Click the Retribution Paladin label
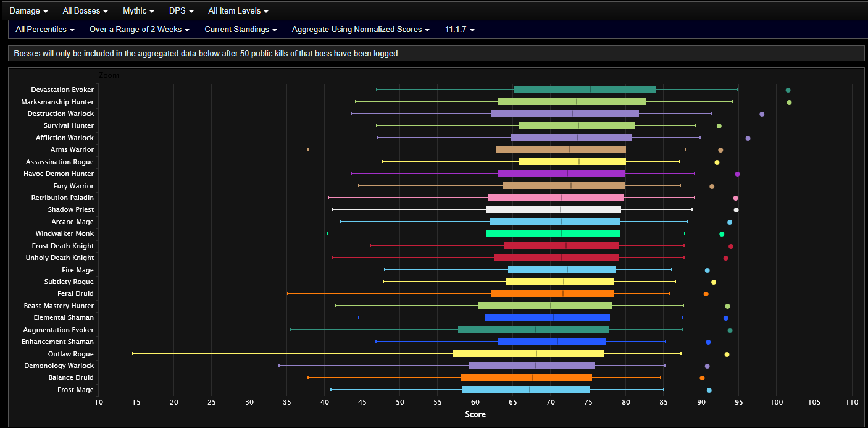Screen dimensions: 868x428 click(x=62, y=198)
